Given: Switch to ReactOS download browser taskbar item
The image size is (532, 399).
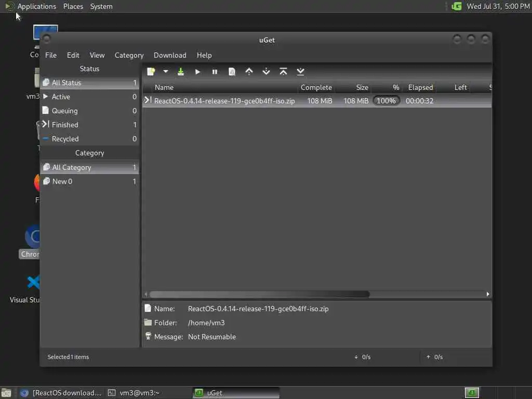Looking at the screenshot, I should point(60,393).
